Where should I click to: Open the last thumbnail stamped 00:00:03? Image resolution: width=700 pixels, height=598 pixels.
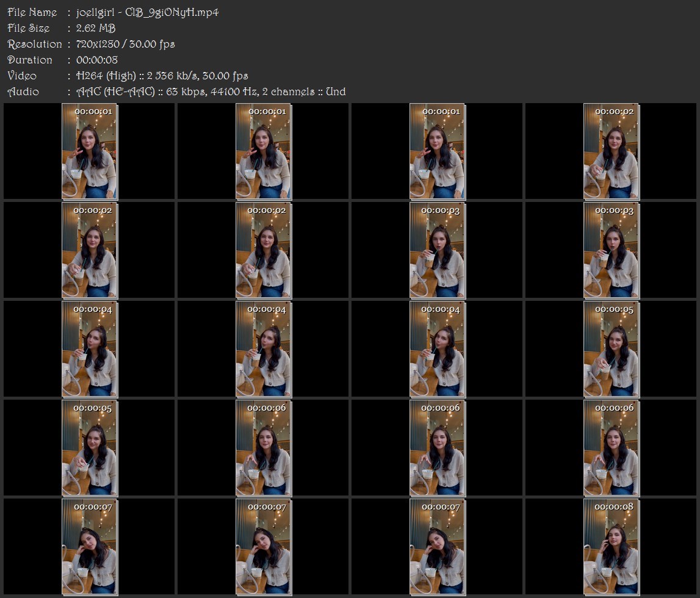point(611,250)
